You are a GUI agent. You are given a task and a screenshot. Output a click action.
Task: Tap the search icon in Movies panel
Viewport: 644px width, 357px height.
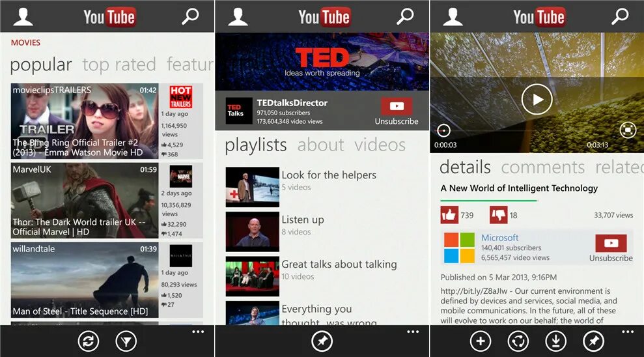pyautogui.click(x=190, y=17)
